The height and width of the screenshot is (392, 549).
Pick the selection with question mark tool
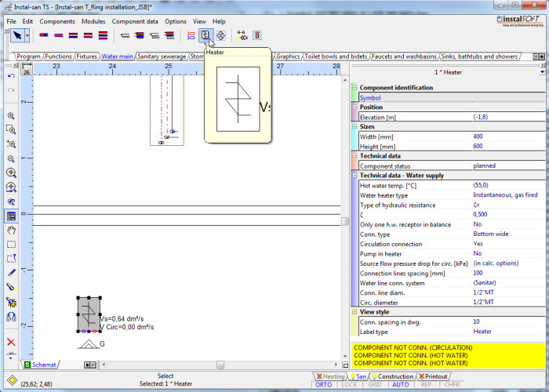(11, 258)
